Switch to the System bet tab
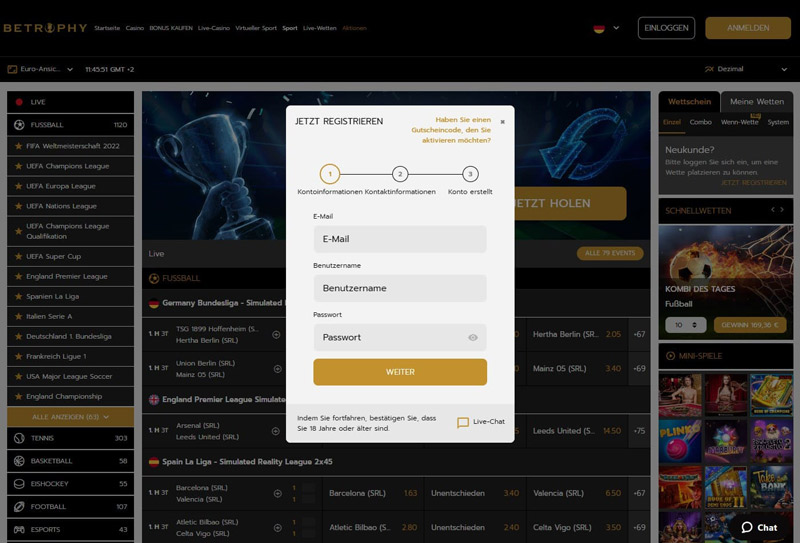Viewport: 800px width, 543px height. [778, 122]
